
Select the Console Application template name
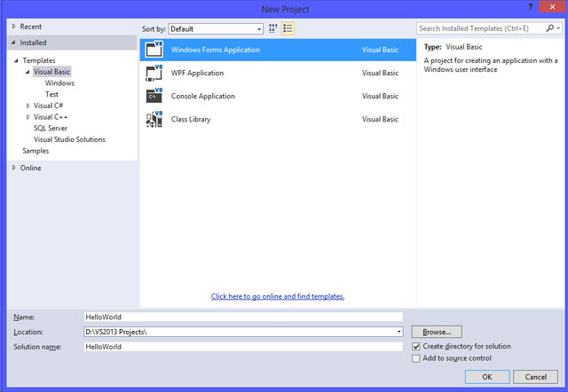click(x=203, y=96)
